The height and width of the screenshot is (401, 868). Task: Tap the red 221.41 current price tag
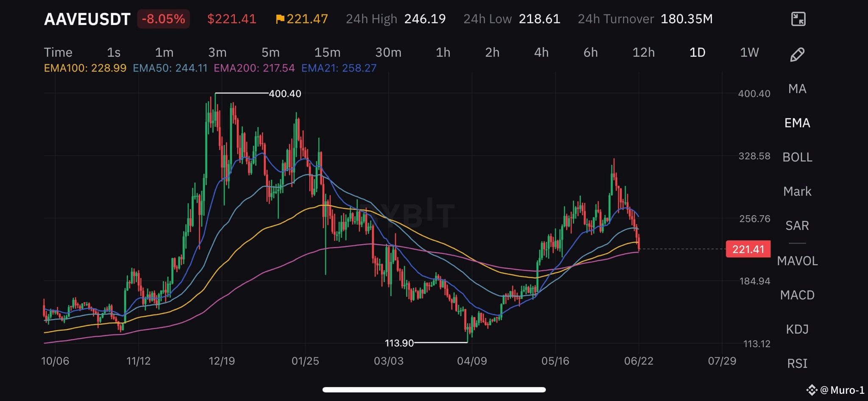pos(748,249)
